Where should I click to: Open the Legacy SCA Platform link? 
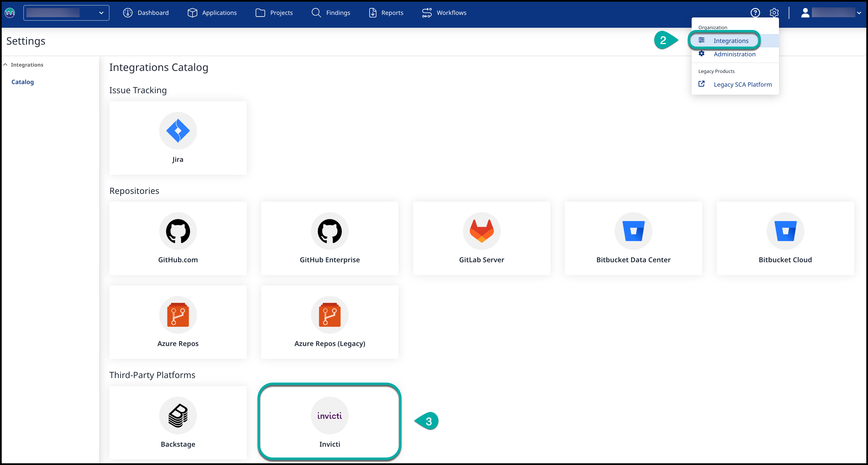coord(742,85)
